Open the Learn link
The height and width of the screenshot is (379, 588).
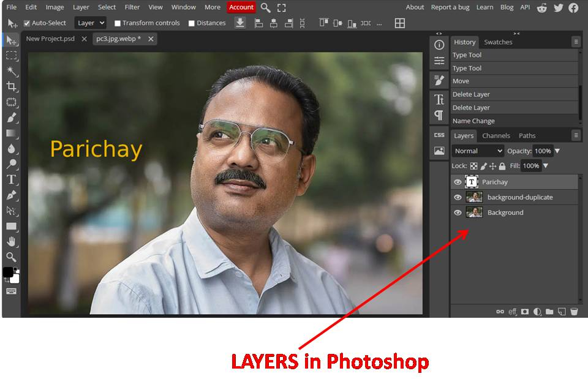pos(484,7)
